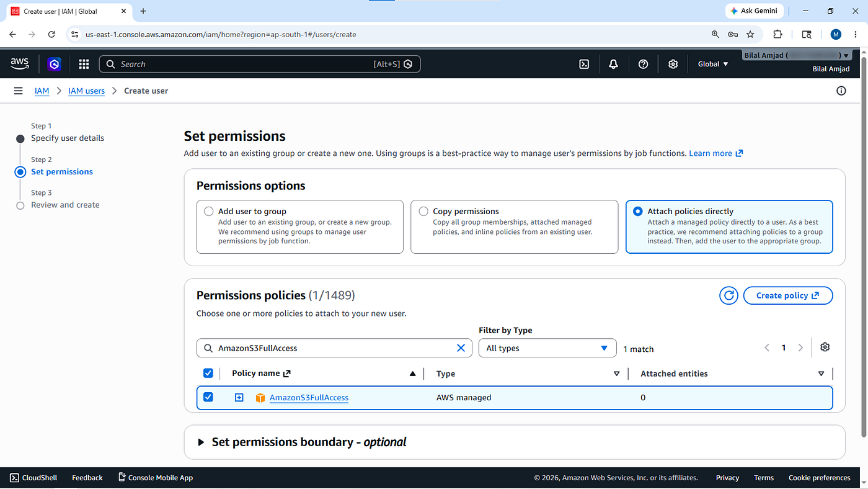This screenshot has height=489, width=868.
Task: Open the Bilal Amjad account menu
Action: (x=796, y=55)
